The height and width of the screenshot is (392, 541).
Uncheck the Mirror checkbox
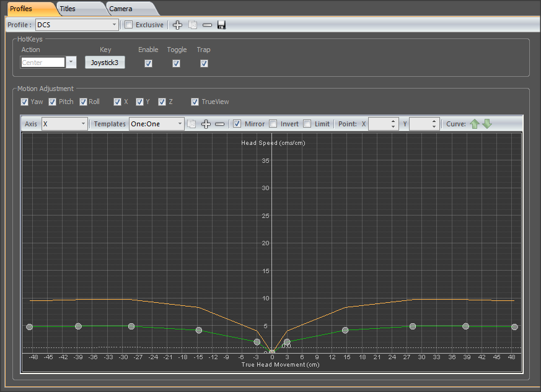click(237, 124)
